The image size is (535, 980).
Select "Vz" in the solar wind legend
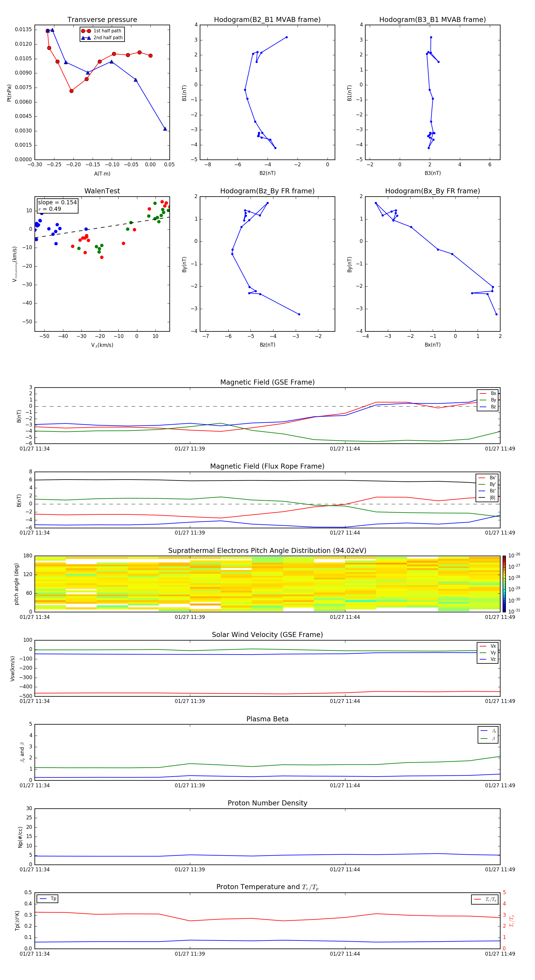(x=488, y=659)
